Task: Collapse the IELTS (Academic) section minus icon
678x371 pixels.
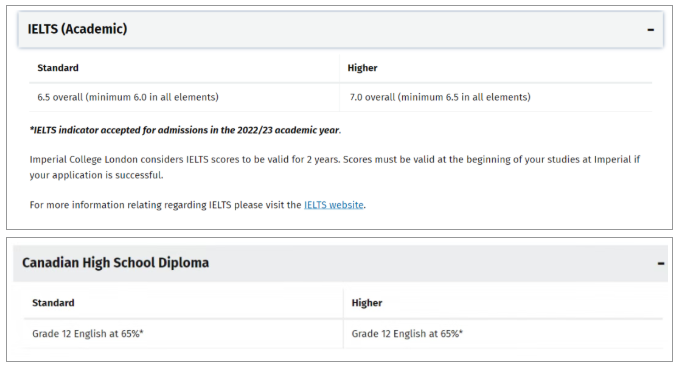Action: point(650,30)
